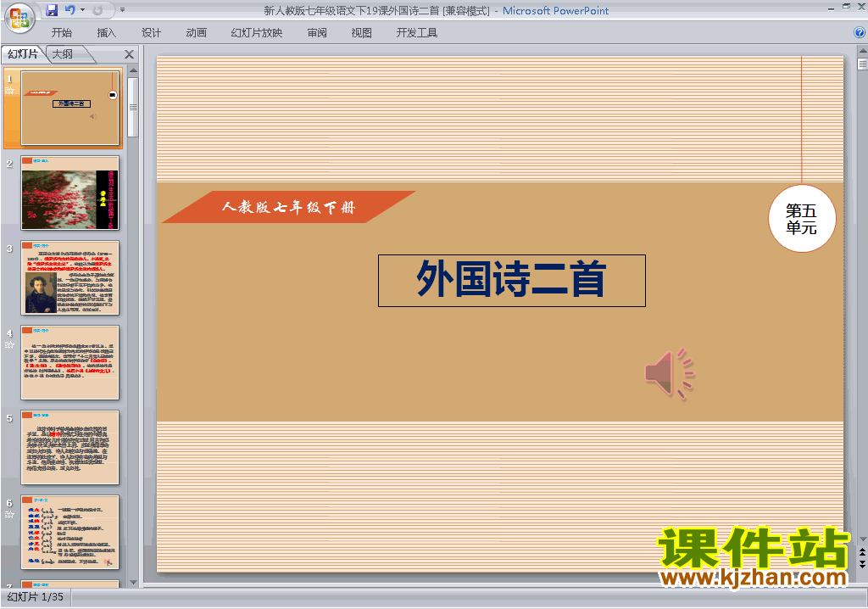Close the slide thumbnail pane
Image resolution: width=868 pixels, height=609 pixels.
click(x=129, y=54)
